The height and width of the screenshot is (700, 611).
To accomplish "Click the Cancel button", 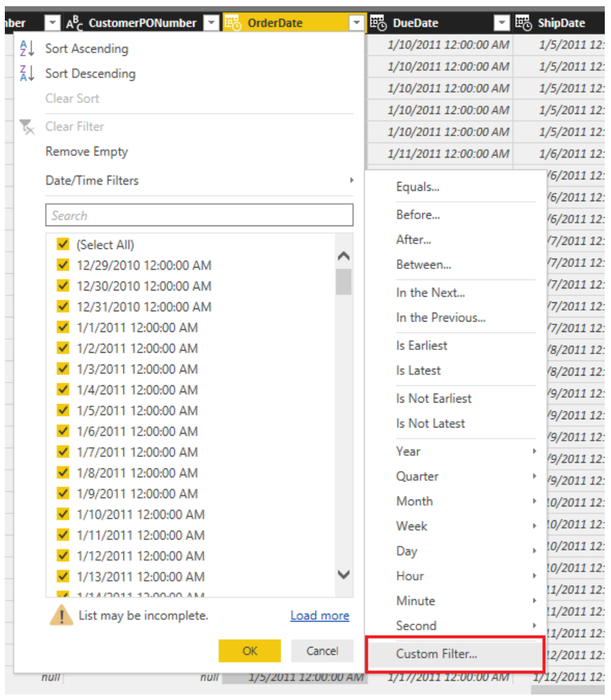I will pyautogui.click(x=322, y=651).
